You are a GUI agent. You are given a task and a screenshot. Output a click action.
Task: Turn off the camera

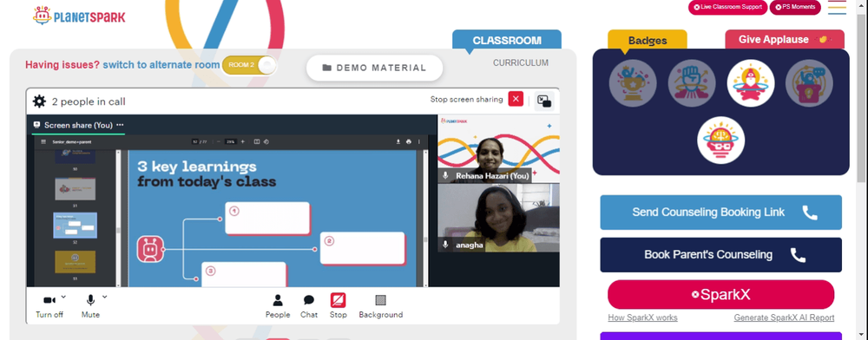(x=49, y=305)
